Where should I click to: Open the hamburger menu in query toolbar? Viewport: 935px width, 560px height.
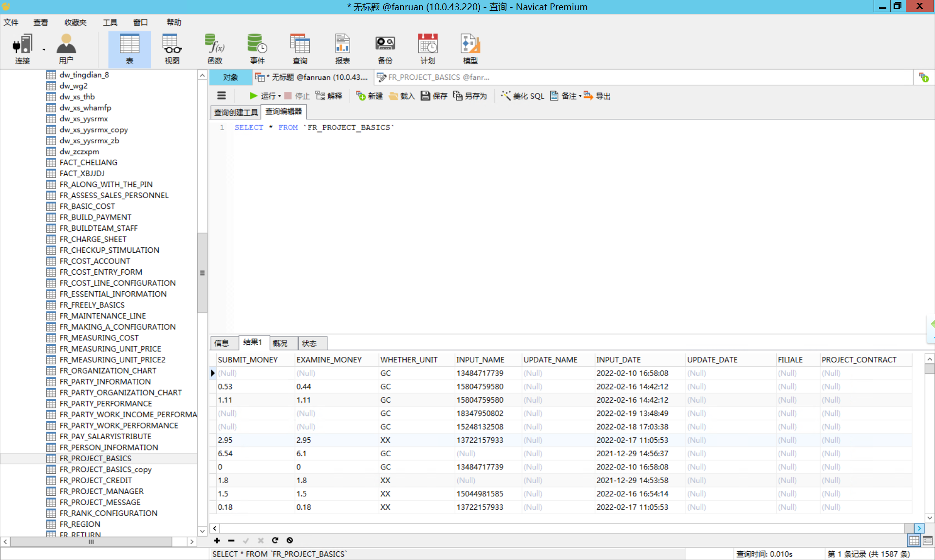(222, 96)
